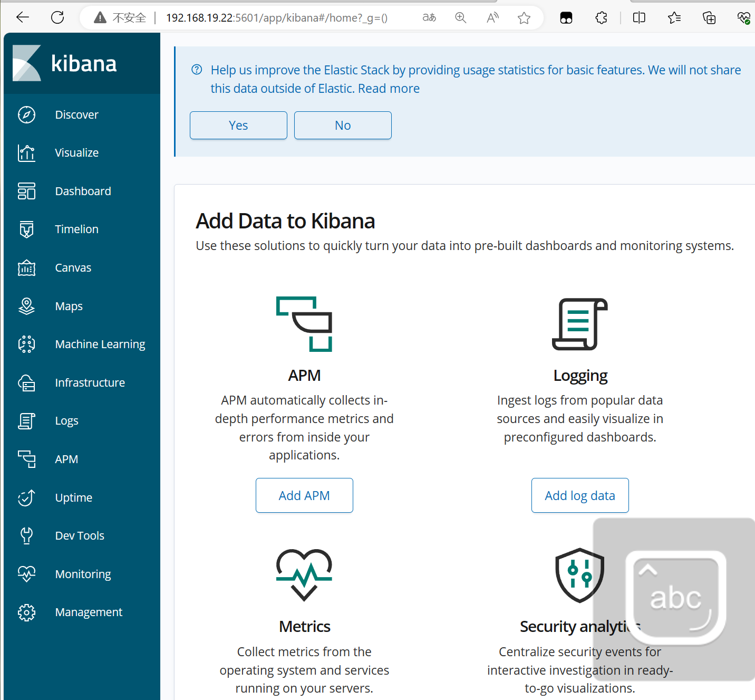The image size is (755, 700).
Task: Open the Discover compass icon
Action: 26,114
